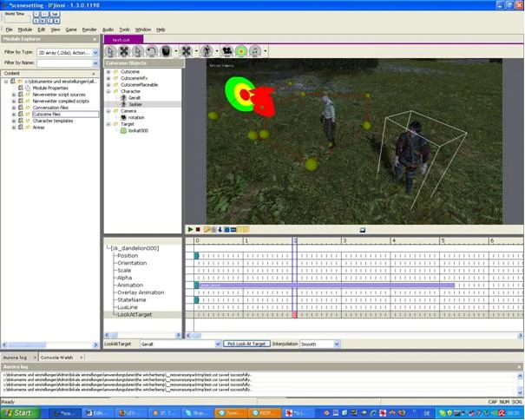Click the dark mask-shaped toolbar icon

pos(166,51)
